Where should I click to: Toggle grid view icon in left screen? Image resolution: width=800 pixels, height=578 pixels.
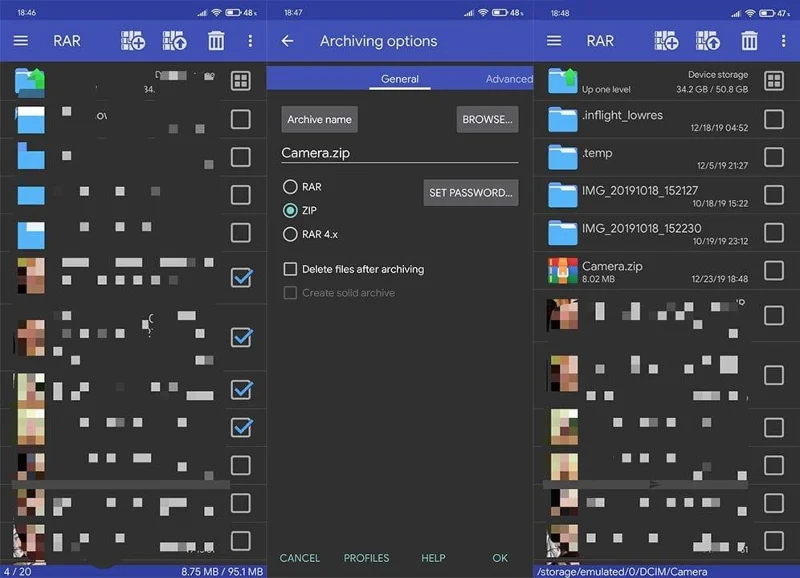pos(240,81)
